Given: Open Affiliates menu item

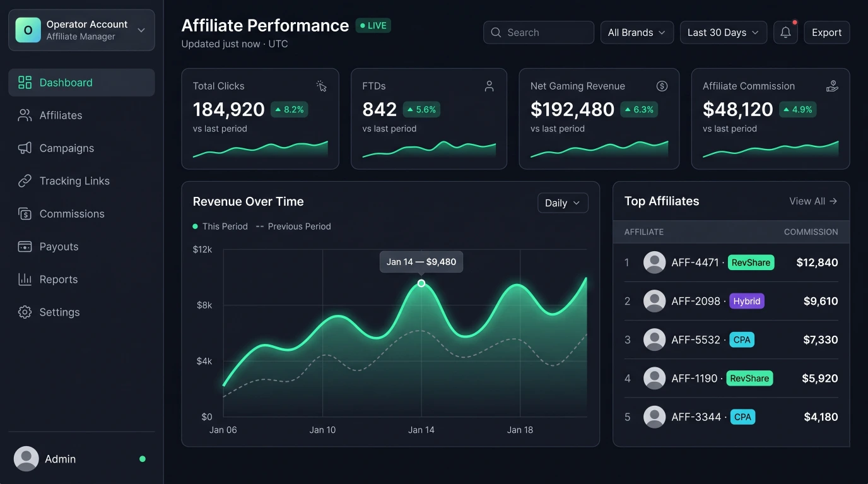Looking at the screenshot, I should [81, 115].
